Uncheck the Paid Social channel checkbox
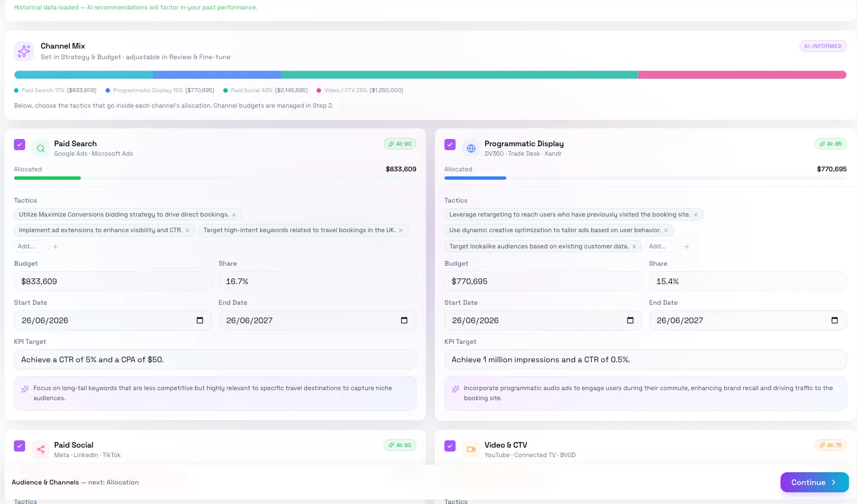This screenshot has width=857, height=504. [x=20, y=446]
